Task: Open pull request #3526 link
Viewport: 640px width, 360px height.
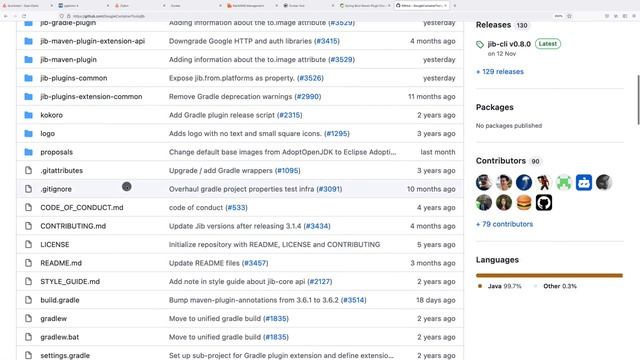Action: point(310,78)
